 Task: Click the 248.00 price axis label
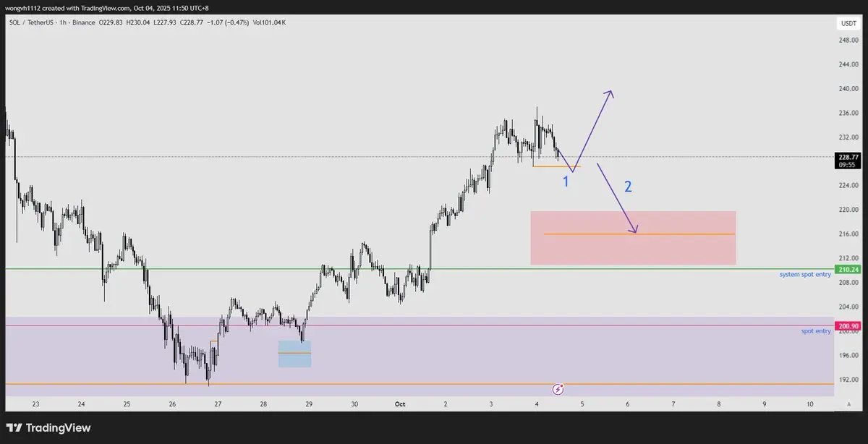pyautogui.click(x=848, y=40)
